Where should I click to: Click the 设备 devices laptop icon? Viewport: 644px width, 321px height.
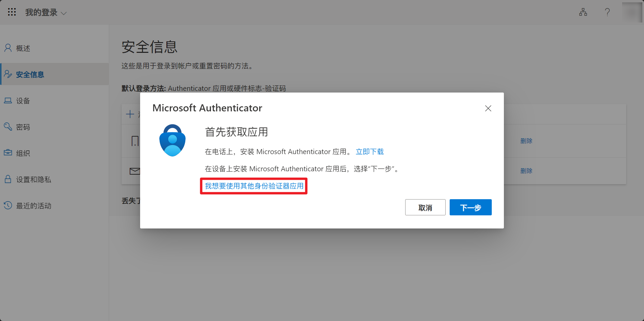8,100
